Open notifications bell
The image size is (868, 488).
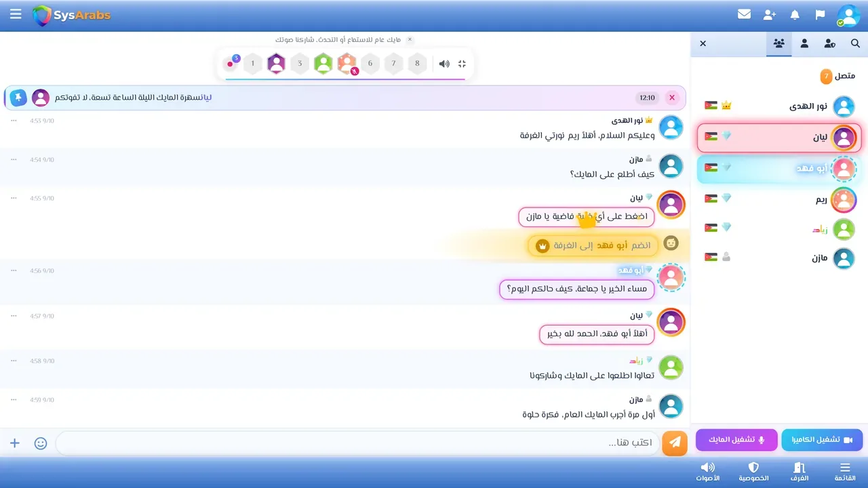click(x=795, y=14)
